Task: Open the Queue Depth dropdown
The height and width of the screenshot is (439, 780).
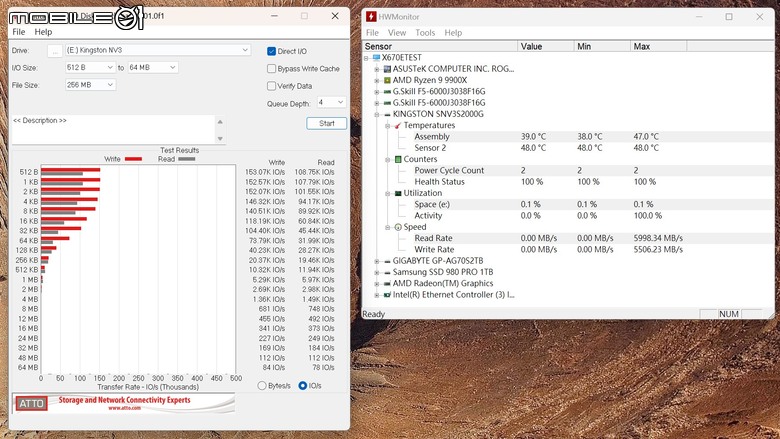Action: pos(331,102)
